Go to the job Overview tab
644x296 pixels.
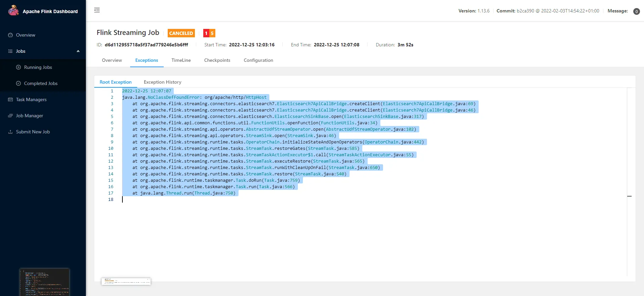pos(112,60)
